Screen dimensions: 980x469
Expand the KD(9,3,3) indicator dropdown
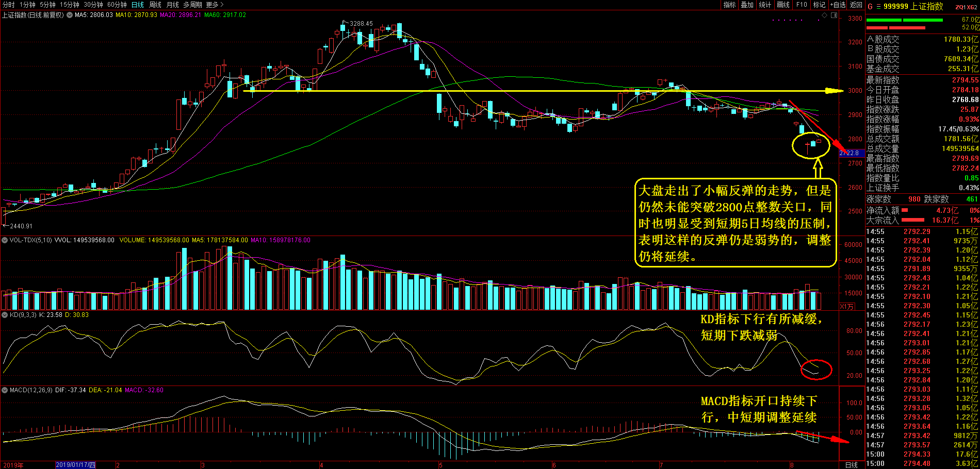point(5,315)
